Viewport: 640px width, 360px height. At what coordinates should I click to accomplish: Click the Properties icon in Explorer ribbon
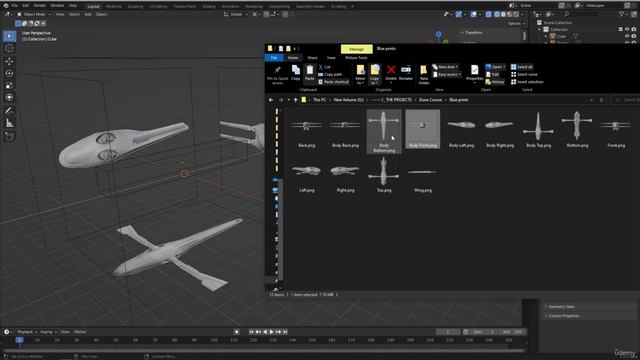(474, 70)
